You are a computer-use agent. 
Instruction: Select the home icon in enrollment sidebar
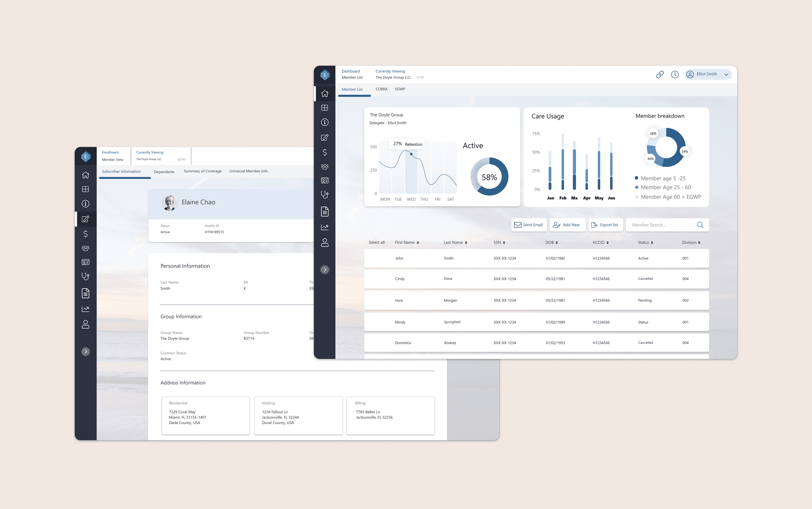point(86,175)
